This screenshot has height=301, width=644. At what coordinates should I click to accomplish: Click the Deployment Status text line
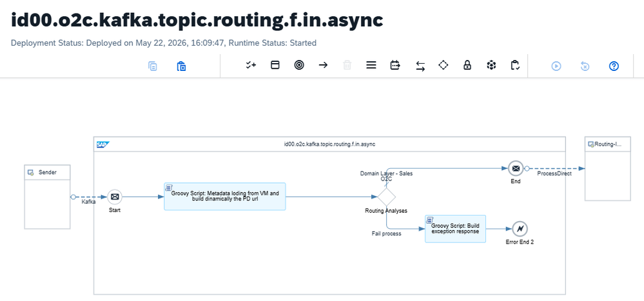164,43
